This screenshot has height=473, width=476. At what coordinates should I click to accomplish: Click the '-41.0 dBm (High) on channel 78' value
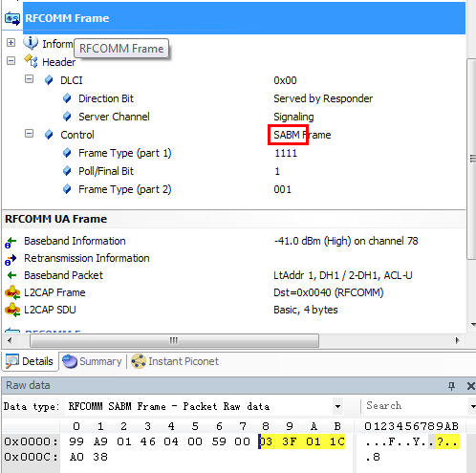346,241
